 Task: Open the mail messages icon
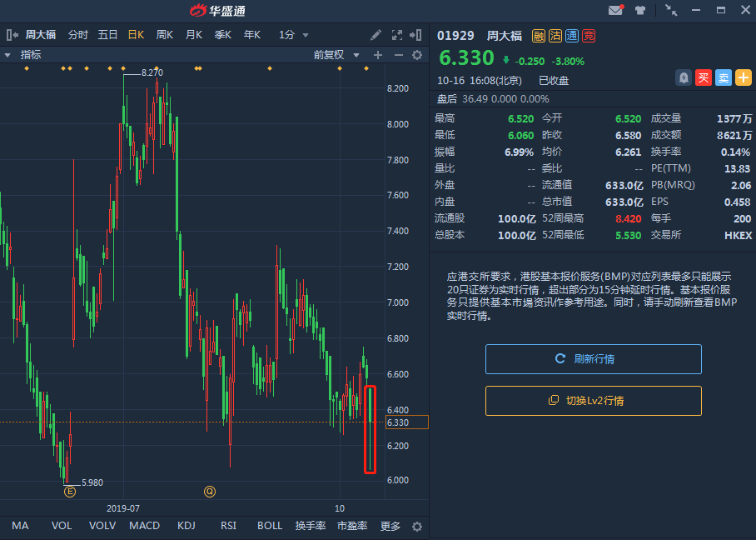(615, 10)
